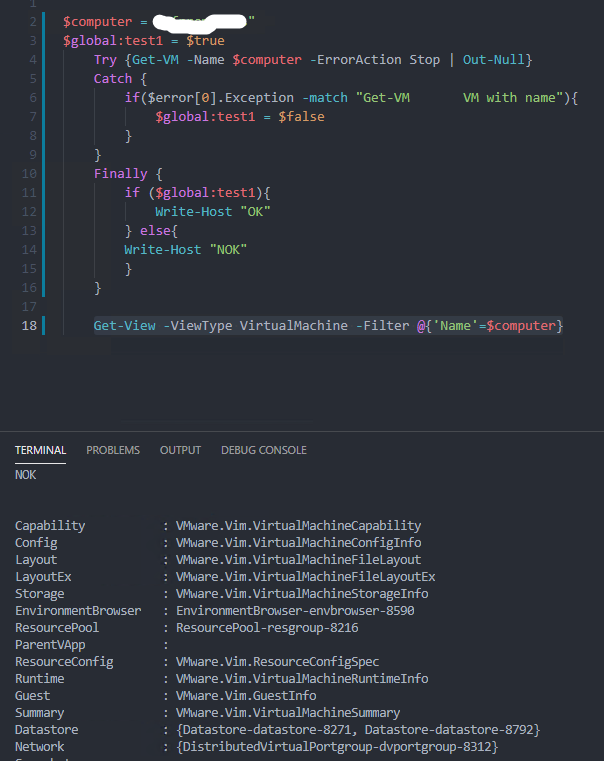604x761 pixels.
Task: Open the PROBLEMS tab
Action: 113,450
